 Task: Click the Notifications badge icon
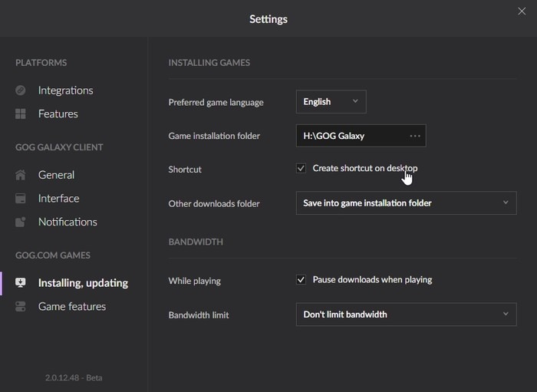(20, 222)
